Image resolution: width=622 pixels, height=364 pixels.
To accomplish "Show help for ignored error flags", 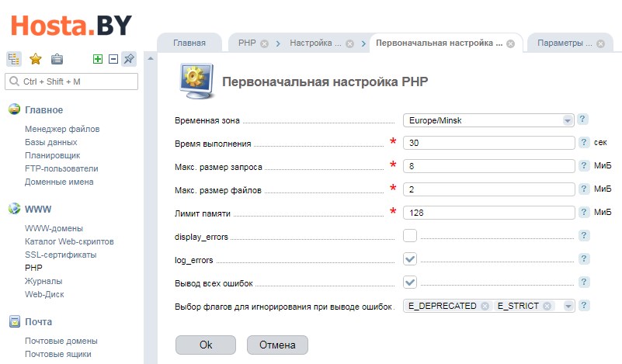I will pos(583,306).
